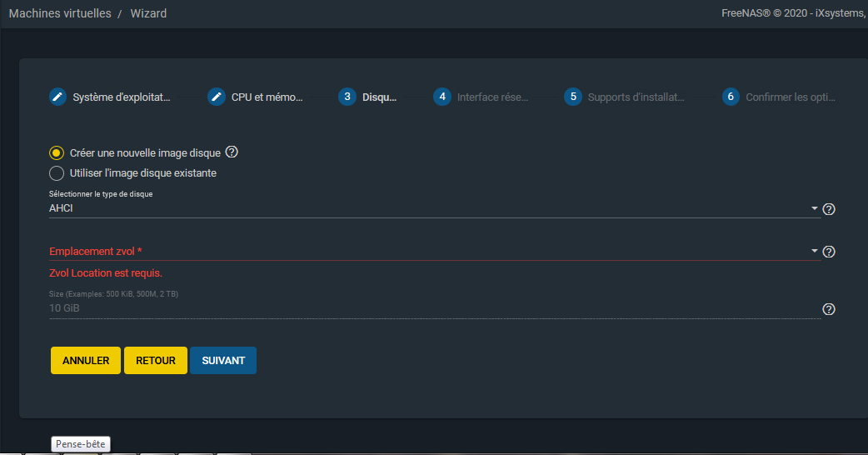Show help tooltip for the Size field
Viewport: 868px width, 455px height.
click(x=829, y=309)
